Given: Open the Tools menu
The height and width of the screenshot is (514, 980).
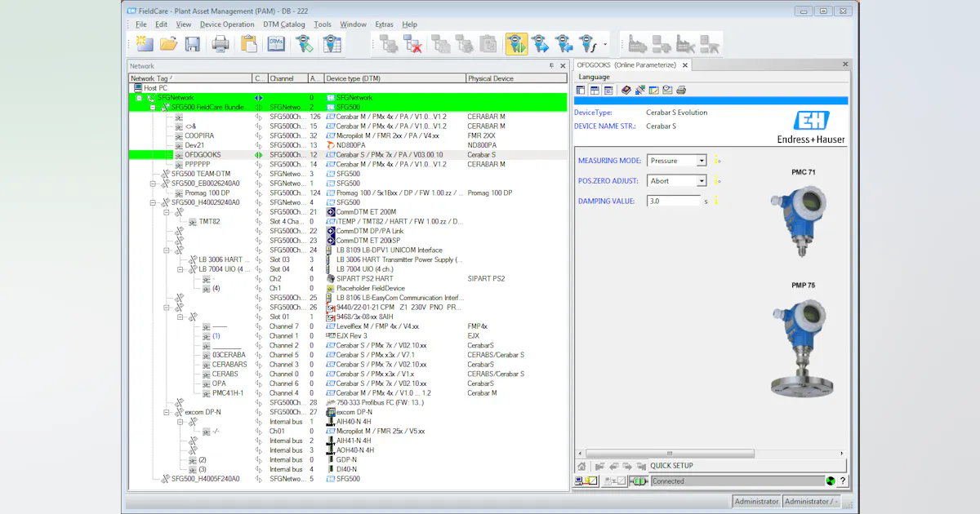Looking at the screenshot, I should (x=323, y=24).
